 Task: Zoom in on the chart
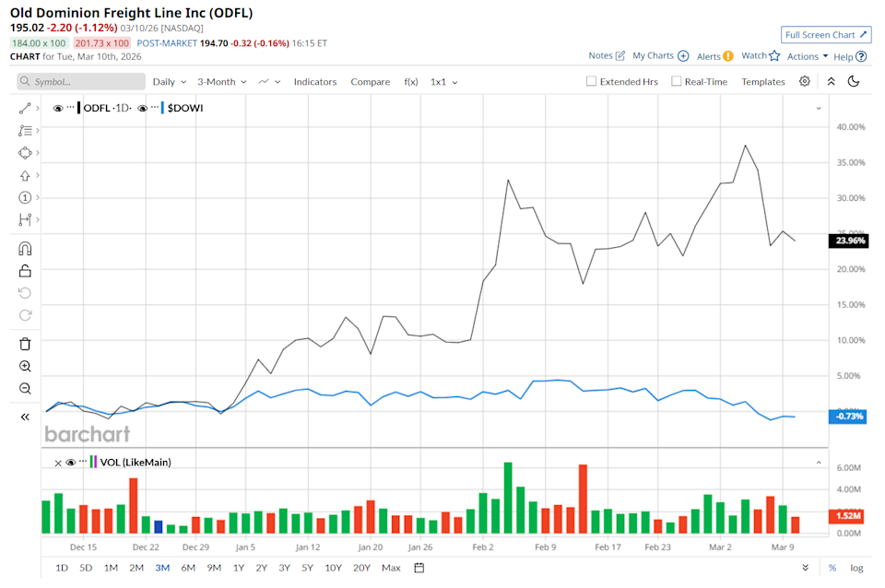click(25, 365)
